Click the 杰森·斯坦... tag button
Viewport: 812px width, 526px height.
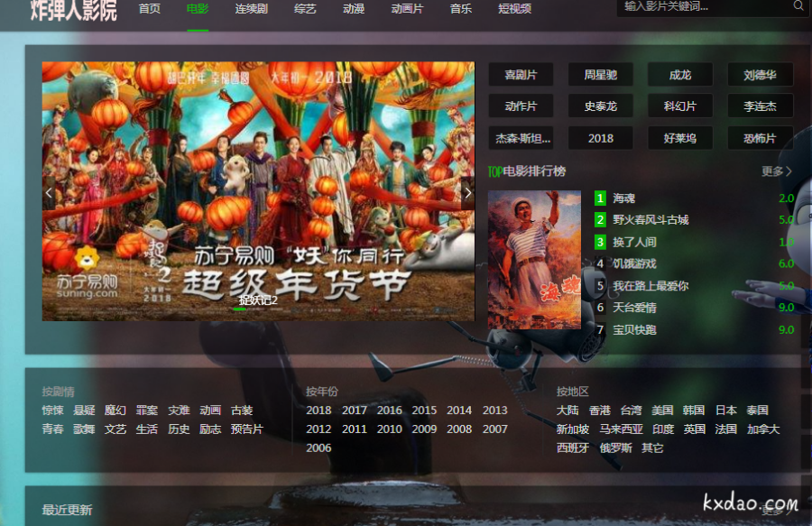(521, 138)
